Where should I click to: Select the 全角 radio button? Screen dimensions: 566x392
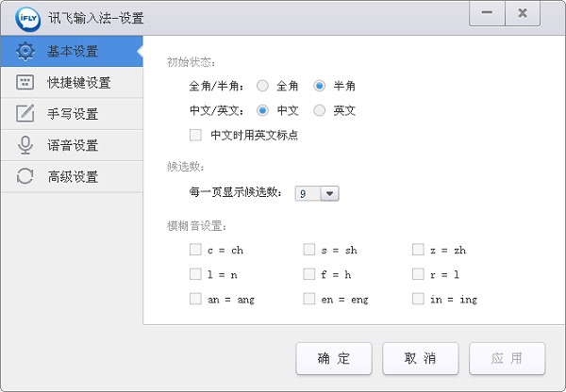(x=263, y=86)
